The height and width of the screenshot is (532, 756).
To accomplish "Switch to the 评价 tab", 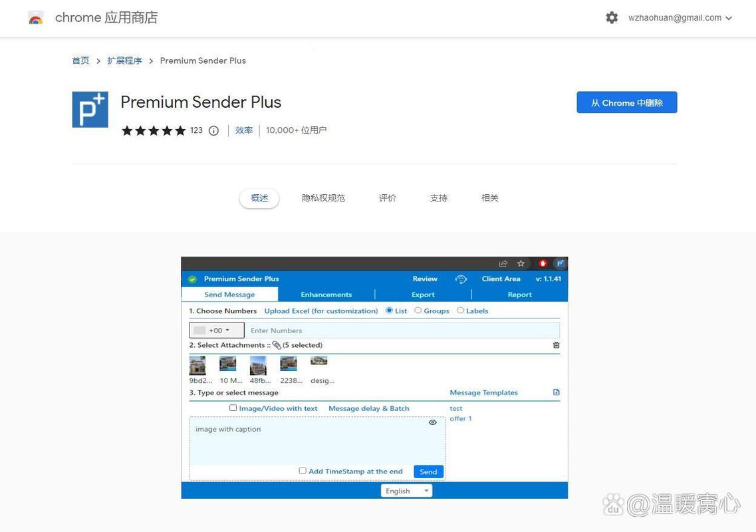I will pos(387,198).
